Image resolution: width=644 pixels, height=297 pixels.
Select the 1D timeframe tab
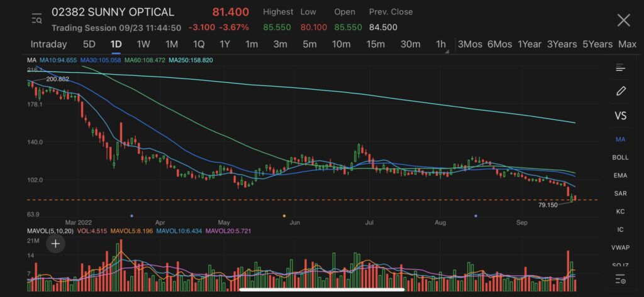pos(116,44)
